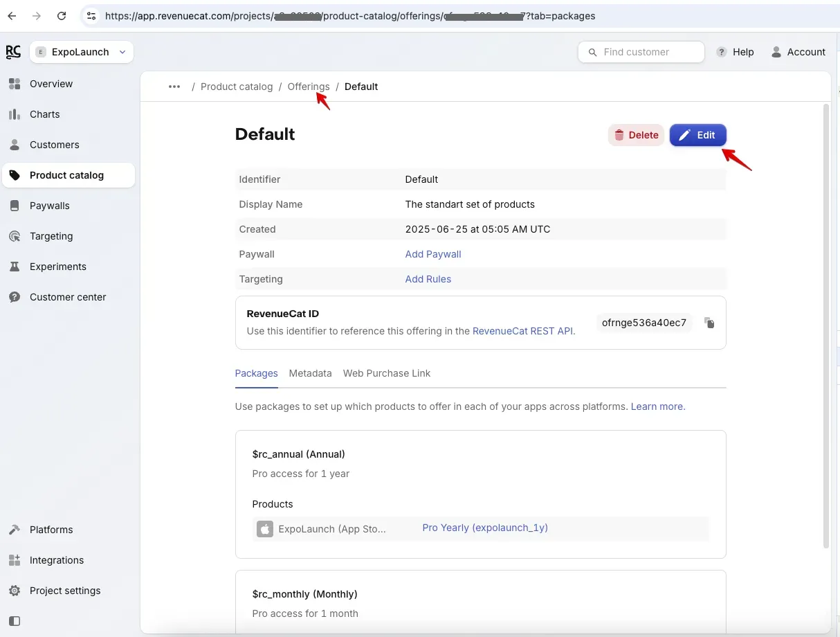Click the ExpoLaunch (App Sto... product app name

(332, 529)
